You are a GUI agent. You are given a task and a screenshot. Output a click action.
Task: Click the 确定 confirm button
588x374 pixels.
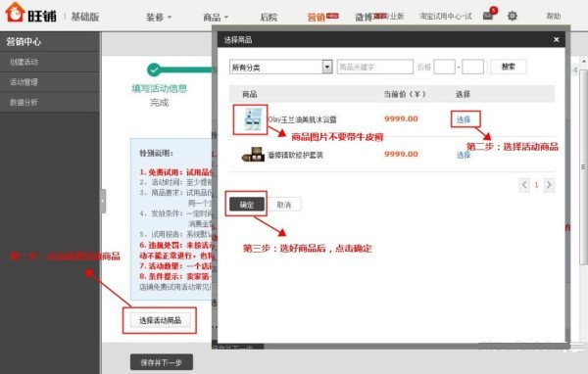pyautogui.click(x=247, y=205)
